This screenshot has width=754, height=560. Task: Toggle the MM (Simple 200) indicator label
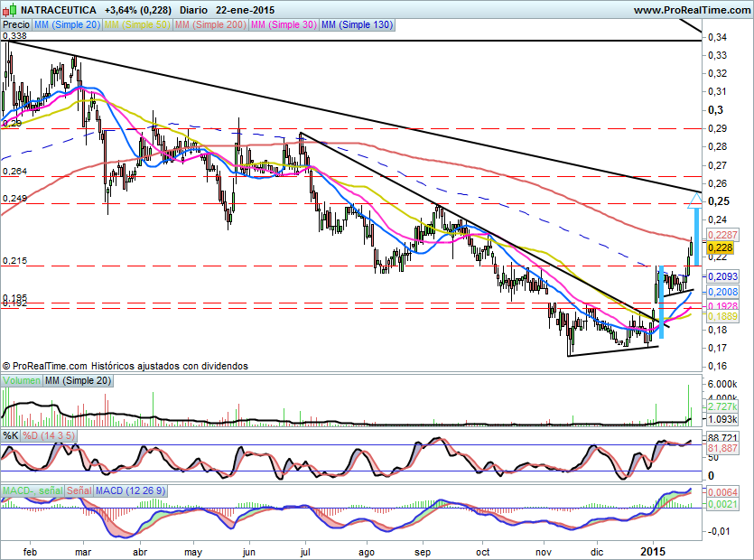209,25
